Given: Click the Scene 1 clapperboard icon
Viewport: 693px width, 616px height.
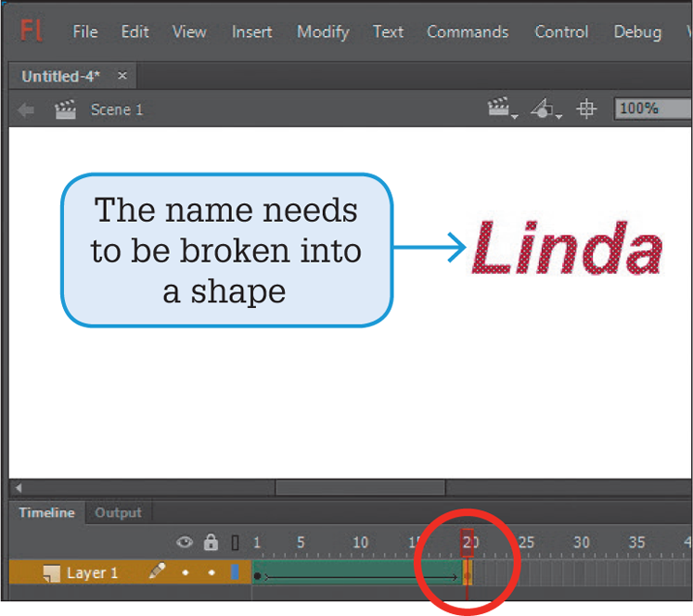Looking at the screenshot, I should point(65,109).
